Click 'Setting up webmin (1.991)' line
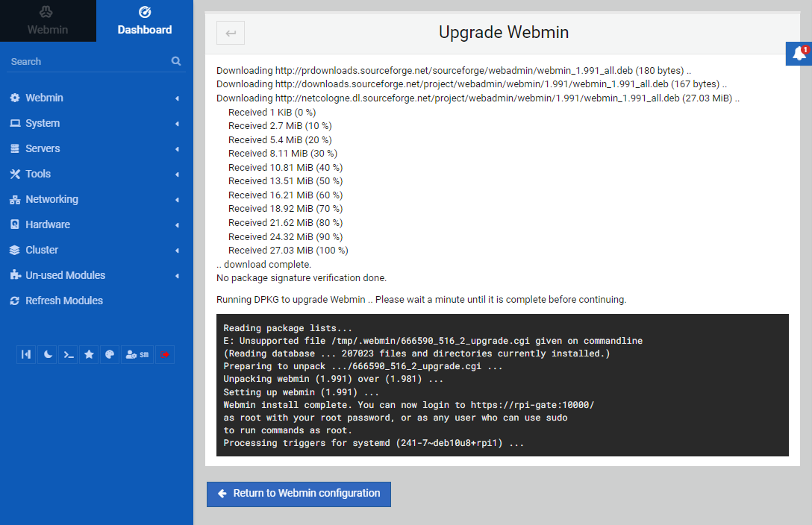 coord(301,392)
